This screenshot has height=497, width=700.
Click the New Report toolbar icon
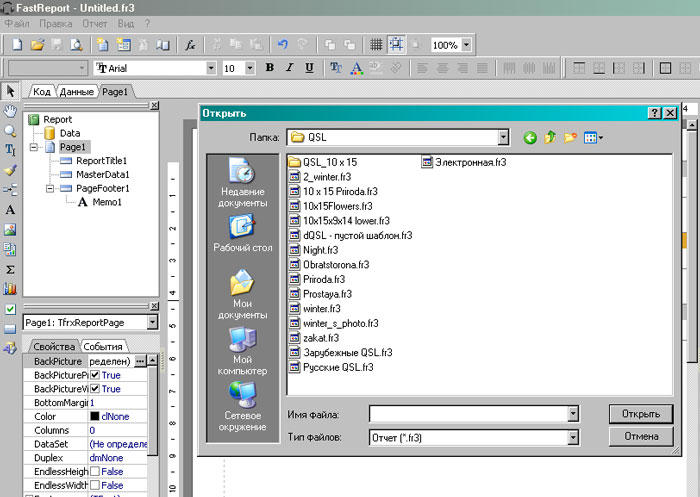[17, 45]
